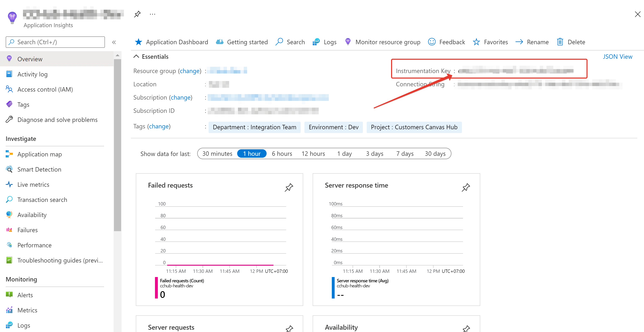Open the header ellipsis more options
This screenshot has height=332, width=644.
tap(152, 14)
